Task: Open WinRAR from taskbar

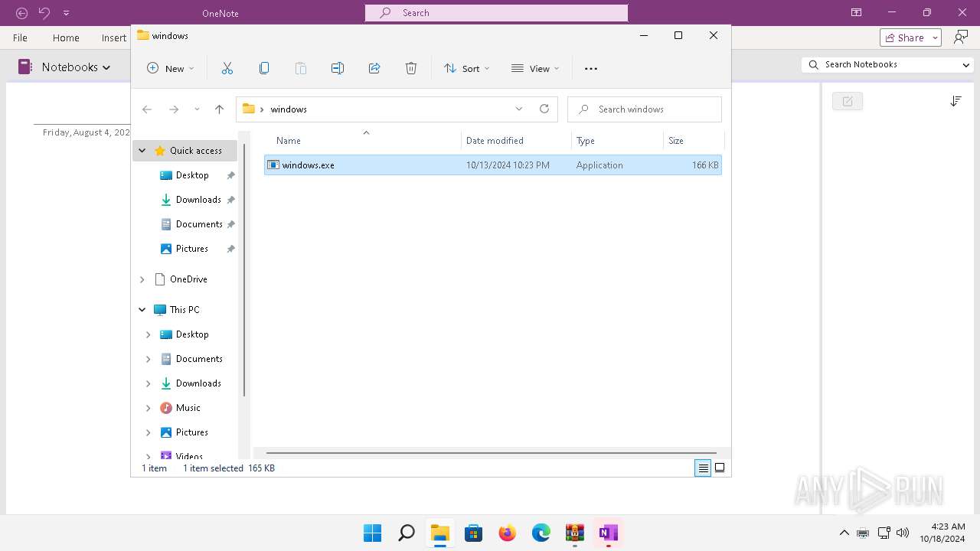Action: 575,533
